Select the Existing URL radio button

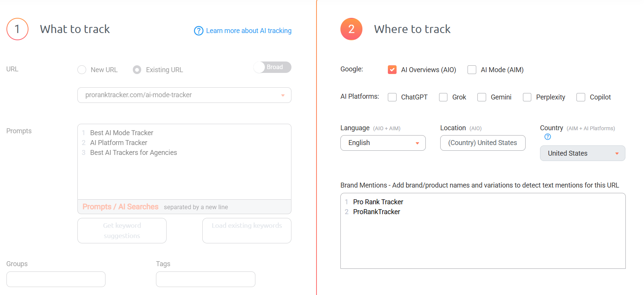point(137,70)
